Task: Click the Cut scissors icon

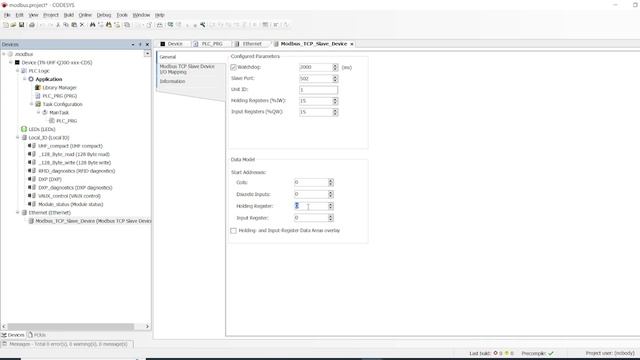Action: (x=58, y=25)
